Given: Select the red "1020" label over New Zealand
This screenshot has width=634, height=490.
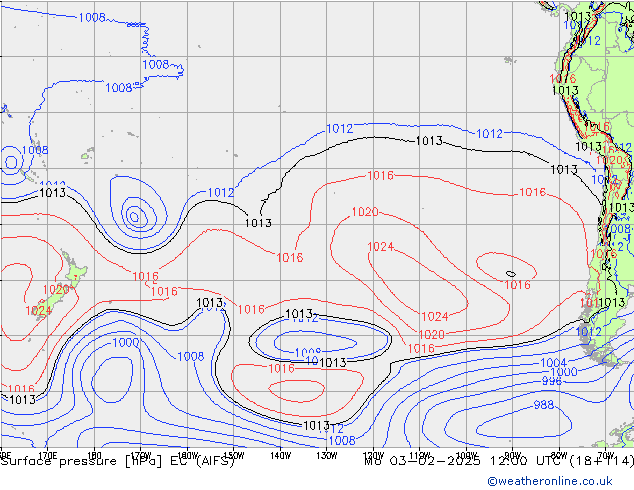Looking at the screenshot, I should coord(56,289).
